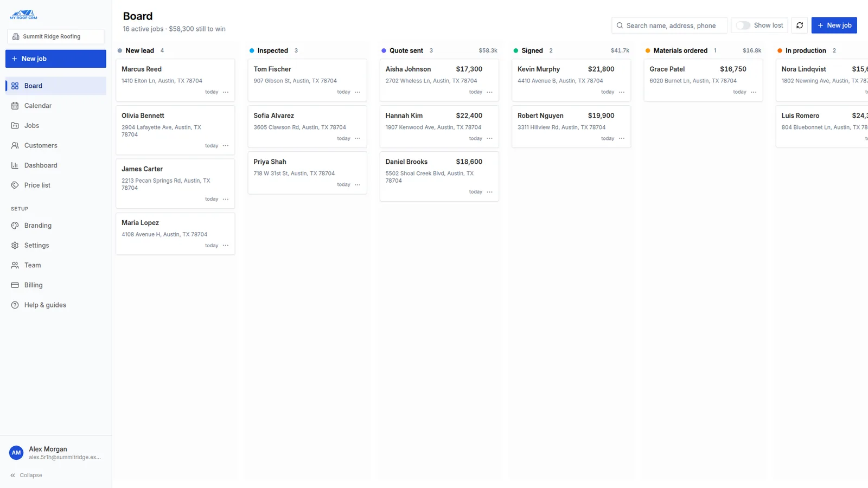868x488 pixels.
Task: Open the Jobs page
Action: click(56, 126)
